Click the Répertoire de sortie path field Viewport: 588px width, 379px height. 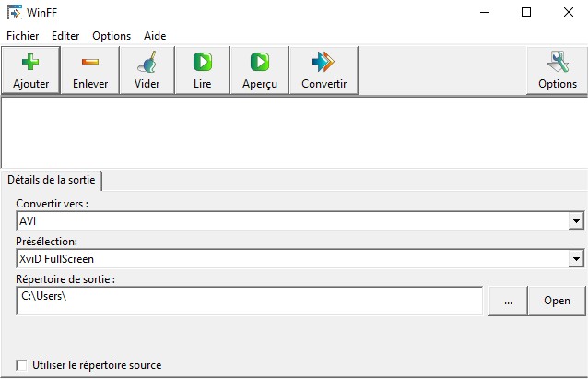[250, 301]
